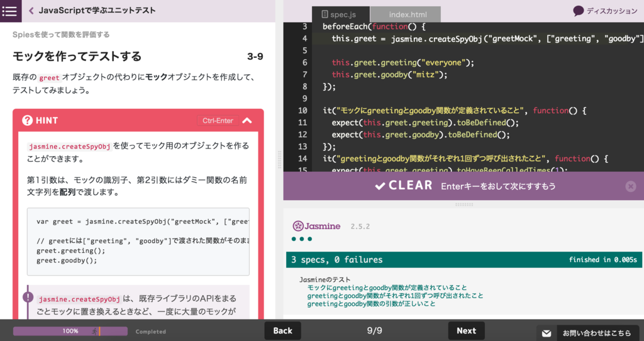This screenshot has width=644, height=341.
Task: Switch to the index.html tab
Action: pos(406,14)
